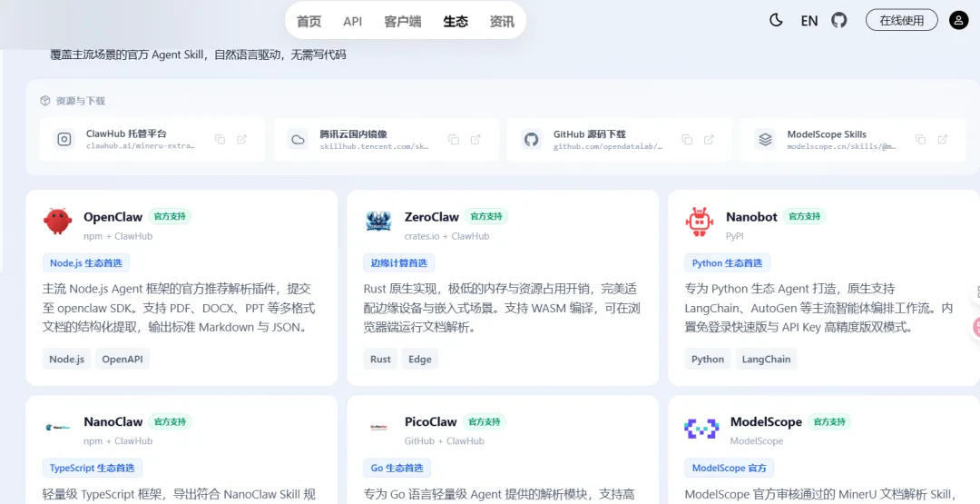Click the ModelScope Skills layers icon
This screenshot has width=980, height=504.
[x=765, y=140]
